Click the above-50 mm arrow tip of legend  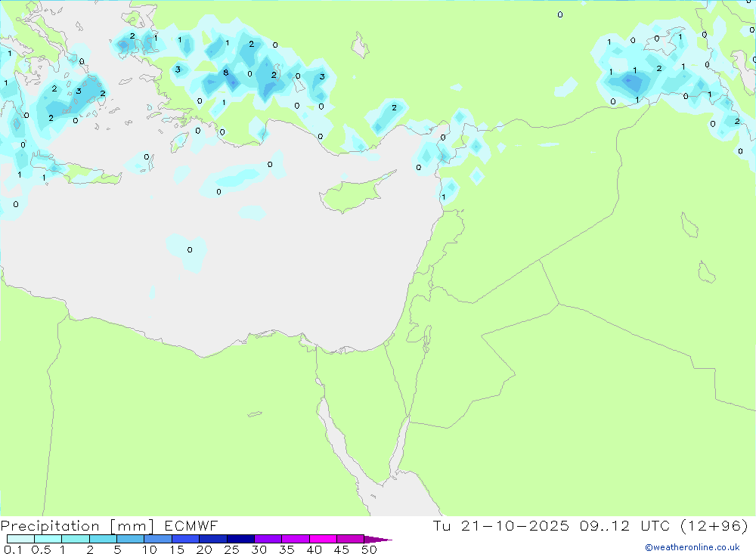click(378, 539)
